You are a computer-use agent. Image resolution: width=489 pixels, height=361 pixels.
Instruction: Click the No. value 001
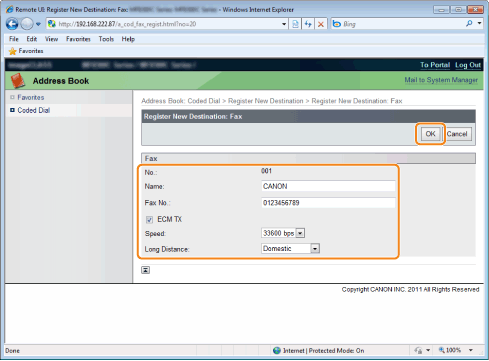pos(266,171)
